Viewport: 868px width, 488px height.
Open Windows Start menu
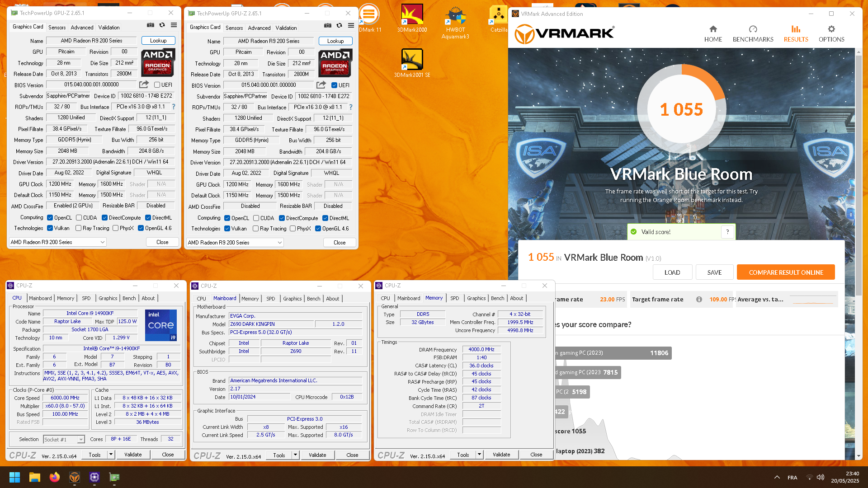(14, 477)
